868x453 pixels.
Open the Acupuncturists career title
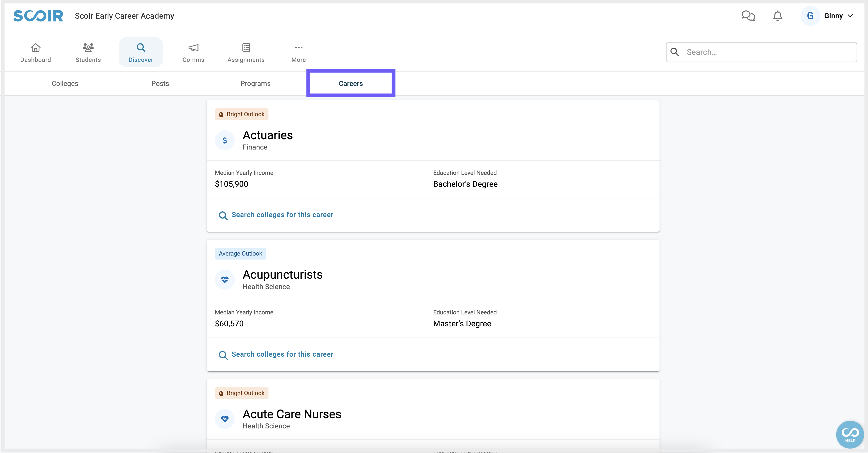[x=282, y=275]
